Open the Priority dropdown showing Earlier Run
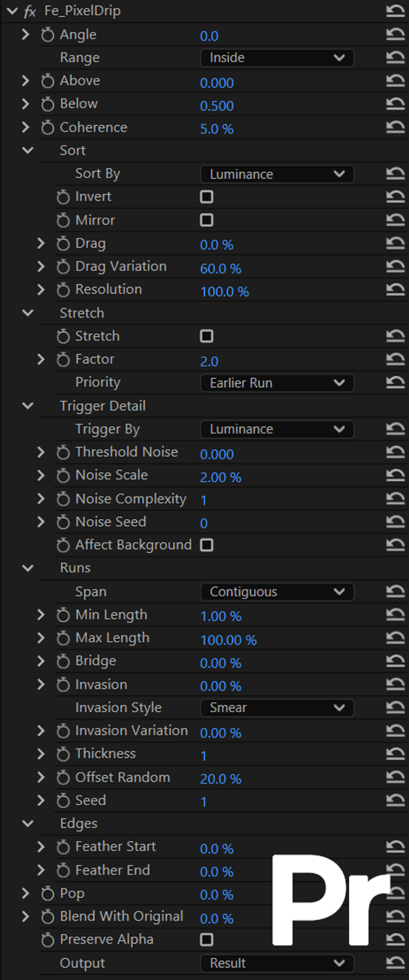The height and width of the screenshot is (980, 409). [x=277, y=383]
